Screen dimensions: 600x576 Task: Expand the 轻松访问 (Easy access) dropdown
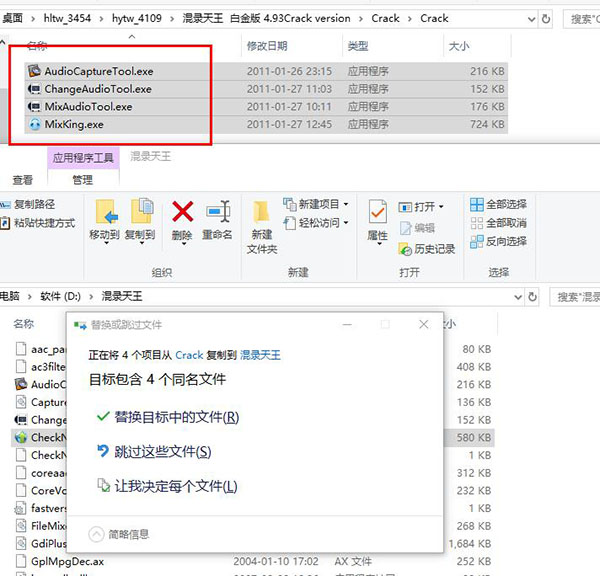point(316,222)
